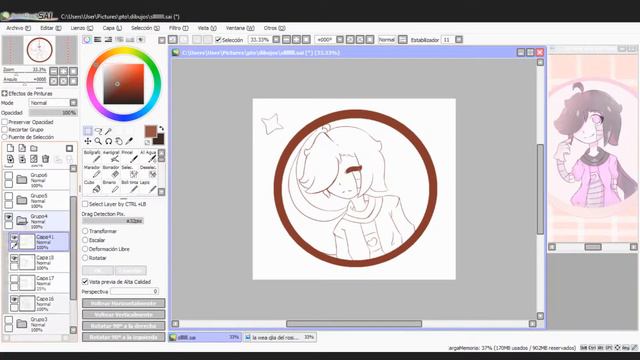Open the Archivo menu
The height and width of the screenshot is (360, 640).
coord(18,28)
